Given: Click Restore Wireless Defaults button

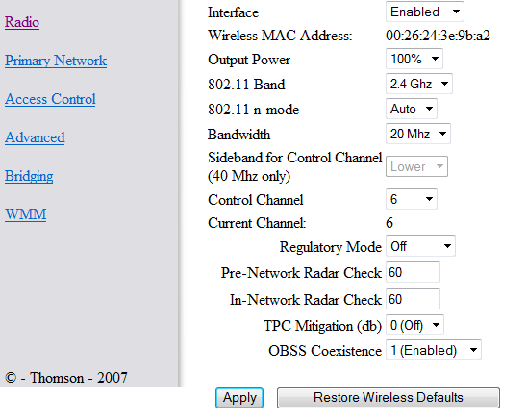Looking at the screenshot, I should (389, 398).
